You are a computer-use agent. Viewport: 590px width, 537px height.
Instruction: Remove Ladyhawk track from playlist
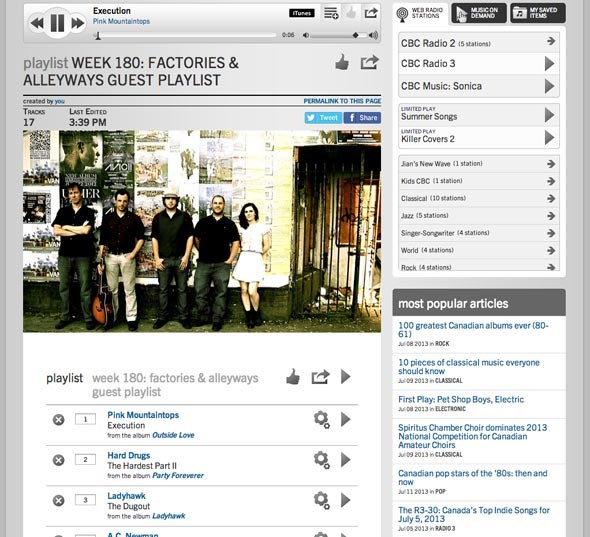58,500
